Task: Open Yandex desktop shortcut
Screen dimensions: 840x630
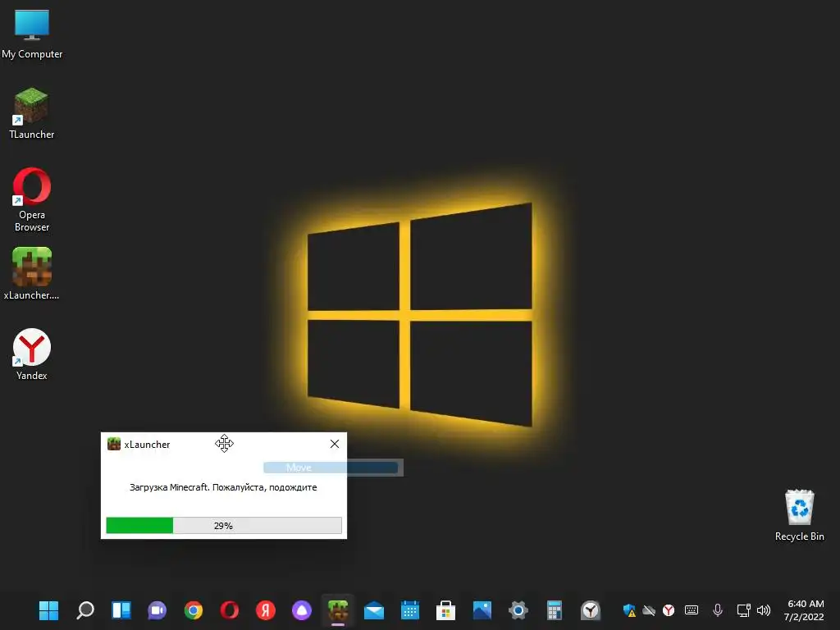Action: point(32,354)
